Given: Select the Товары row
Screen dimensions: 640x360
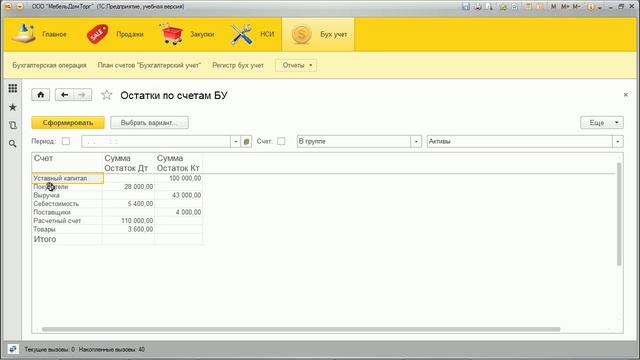Looking at the screenshot, I should click(67, 229).
